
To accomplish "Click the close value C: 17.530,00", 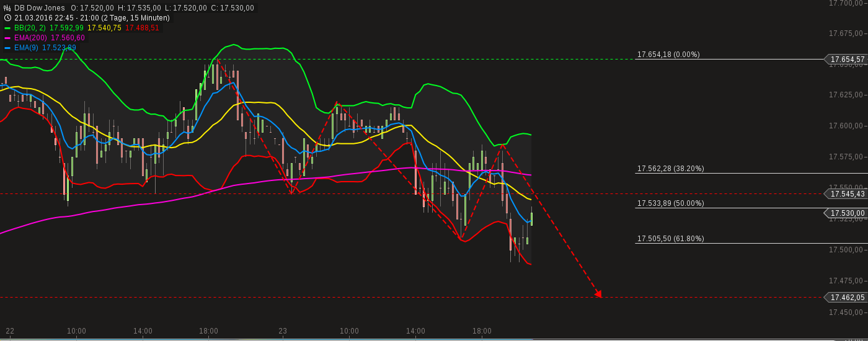I will coord(232,8).
